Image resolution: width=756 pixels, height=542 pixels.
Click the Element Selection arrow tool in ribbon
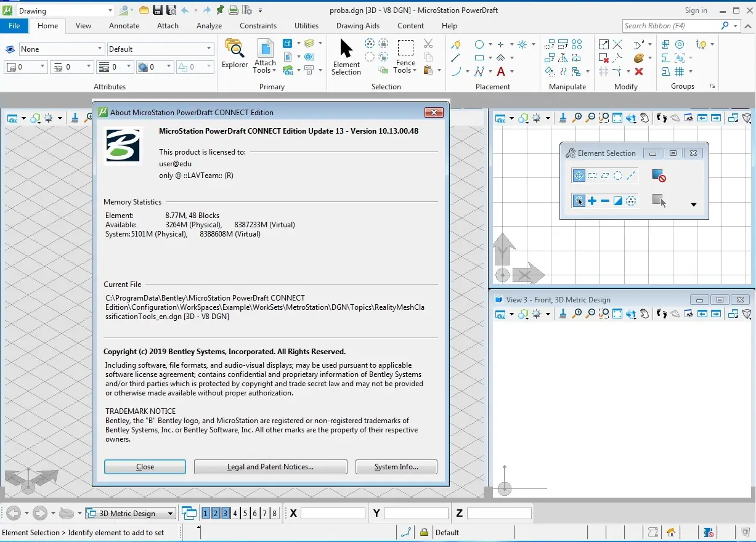pyautogui.click(x=346, y=57)
